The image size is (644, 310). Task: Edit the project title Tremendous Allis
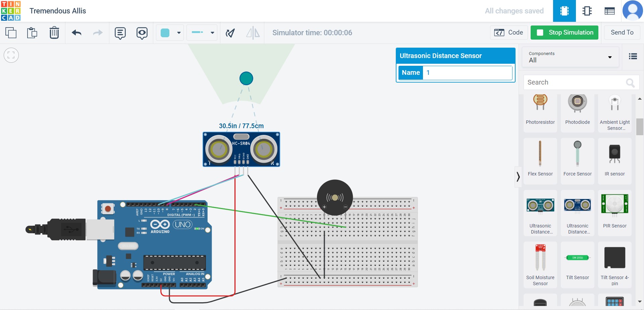[x=58, y=11]
